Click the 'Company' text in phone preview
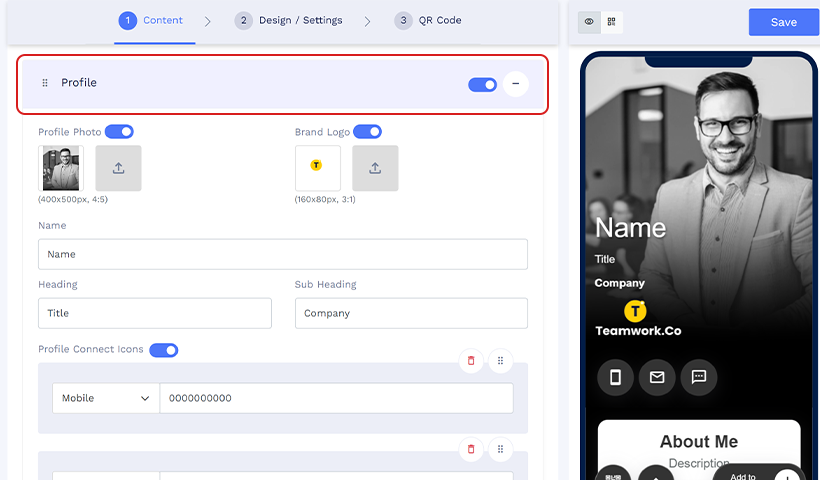This screenshot has height=480, width=820. pyautogui.click(x=619, y=283)
